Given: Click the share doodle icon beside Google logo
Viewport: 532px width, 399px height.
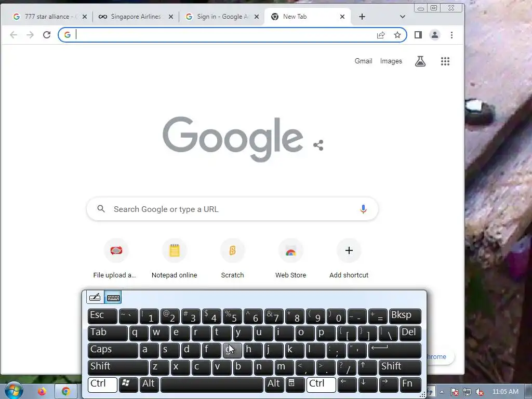Looking at the screenshot, I should point(318,145).
